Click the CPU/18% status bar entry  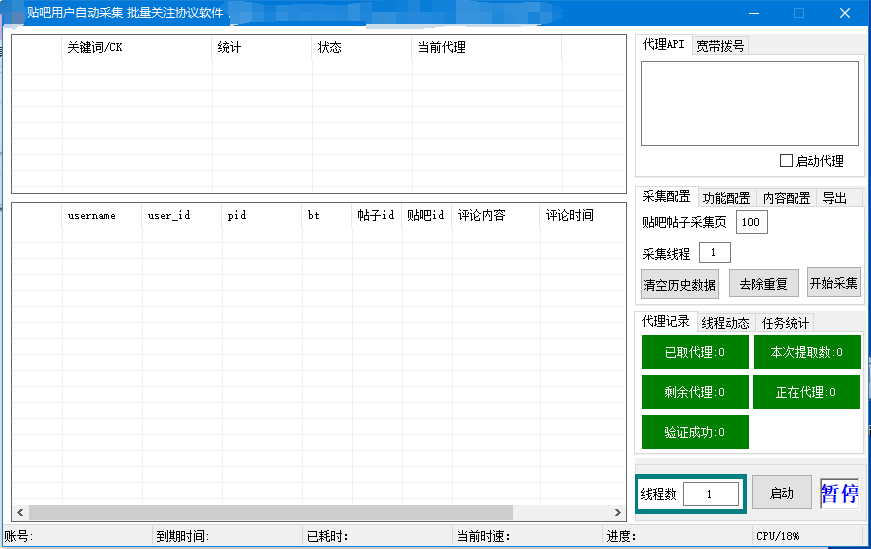(808, 536)
